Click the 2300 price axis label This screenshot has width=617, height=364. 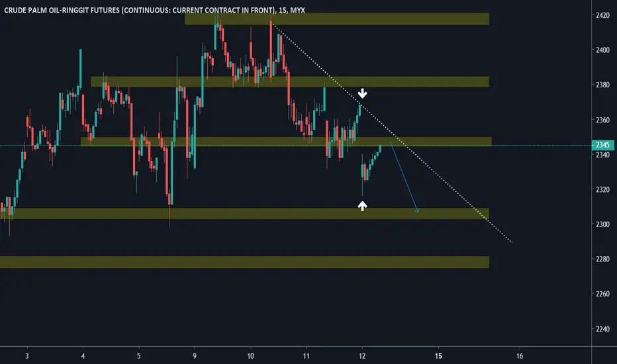[602, 224]
